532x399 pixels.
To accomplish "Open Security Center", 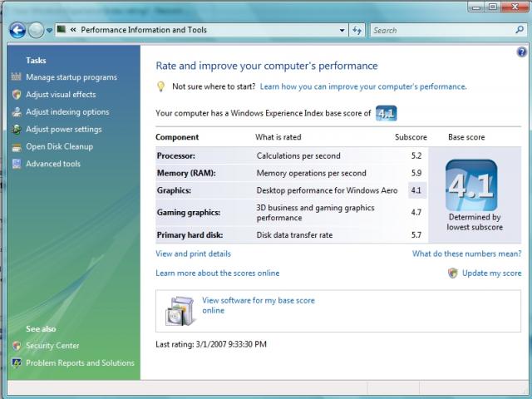I will point(52,346).
